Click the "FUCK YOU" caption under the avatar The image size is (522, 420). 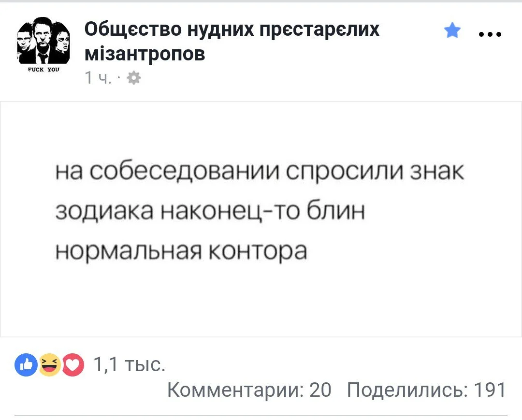(43, 69)
